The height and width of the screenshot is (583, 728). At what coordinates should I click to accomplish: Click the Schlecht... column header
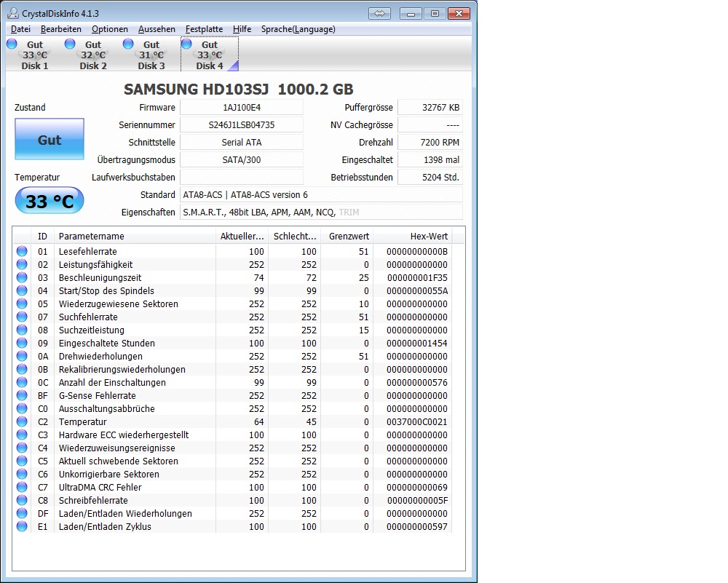295,236
